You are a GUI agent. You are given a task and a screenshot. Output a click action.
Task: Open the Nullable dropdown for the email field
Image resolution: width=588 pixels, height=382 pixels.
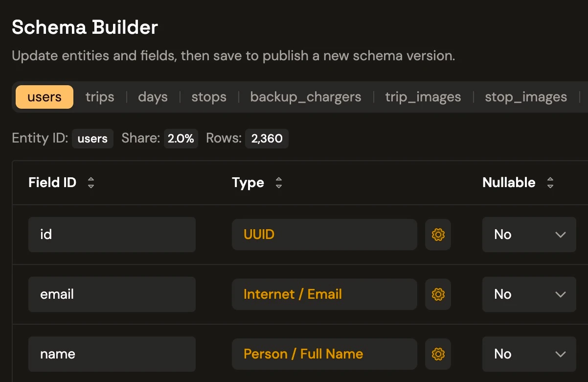(x=529, y=294)
